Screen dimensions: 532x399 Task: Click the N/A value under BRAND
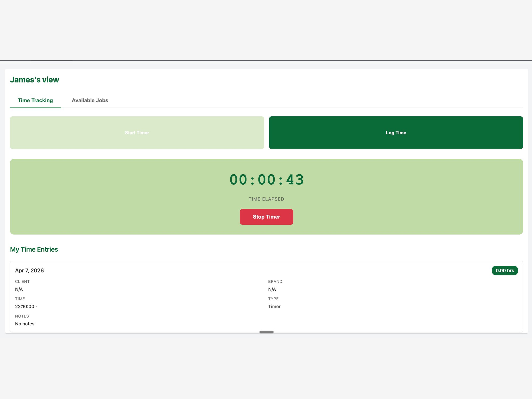[x=272, y=289]
